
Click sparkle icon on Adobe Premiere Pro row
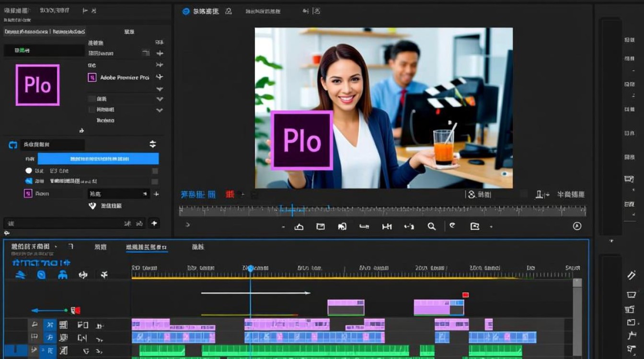(160, 77)
